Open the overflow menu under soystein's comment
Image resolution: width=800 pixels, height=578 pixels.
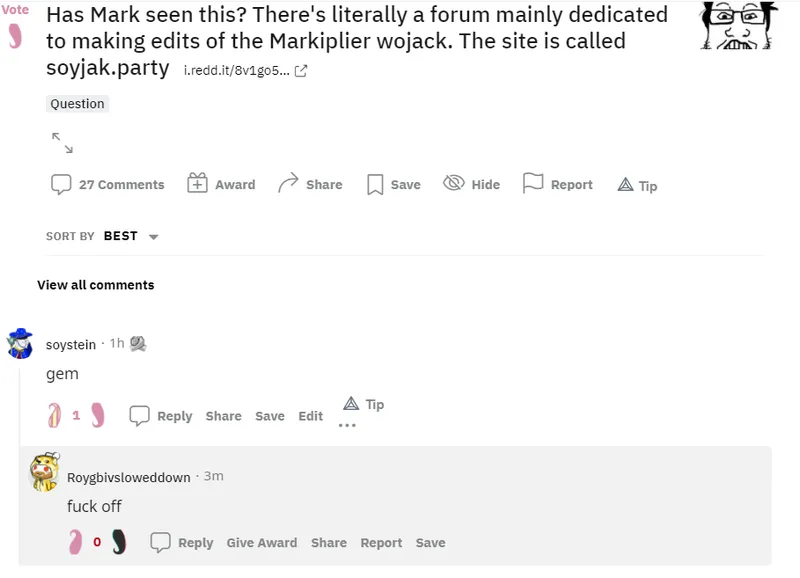349,425
